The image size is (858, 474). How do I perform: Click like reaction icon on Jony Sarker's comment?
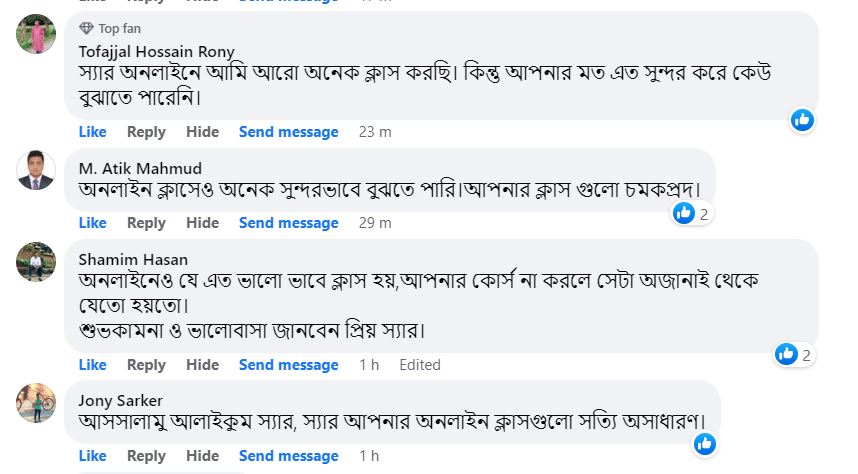[x=704, y=444]
